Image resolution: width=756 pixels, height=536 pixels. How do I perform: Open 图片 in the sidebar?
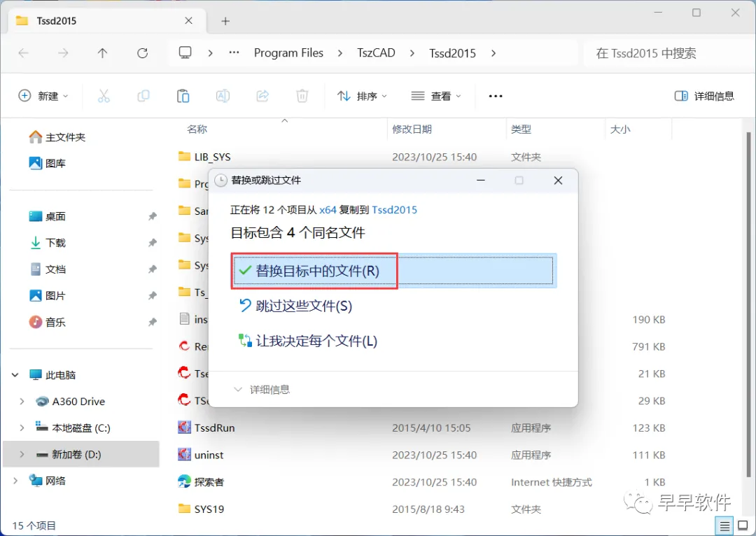pos(48,295)
